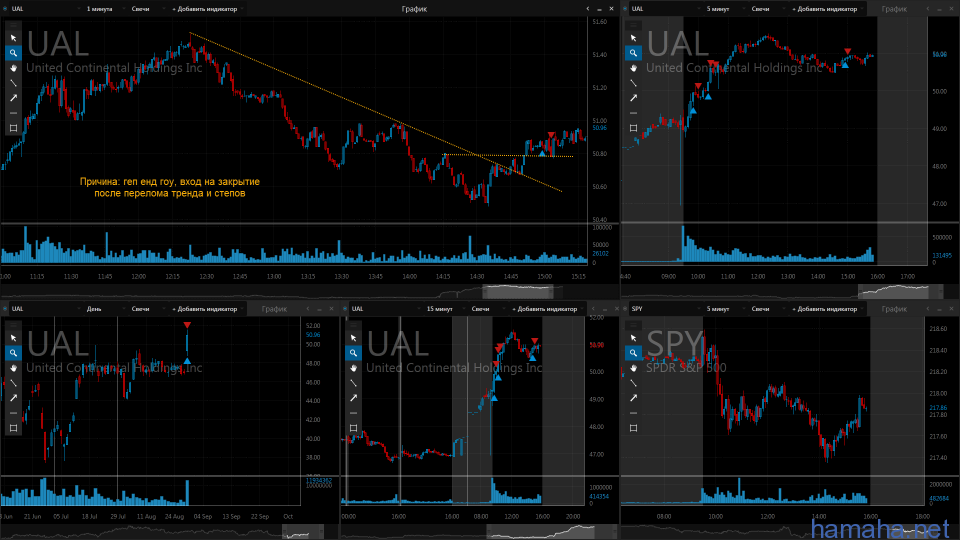Collapse the 1 минута chart with the left chevron
This screenshot has width=960, height=540.
coord(588,9)
